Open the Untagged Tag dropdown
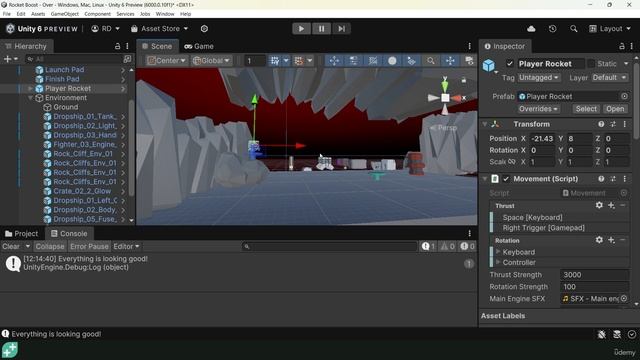 [x=539, y=78]
